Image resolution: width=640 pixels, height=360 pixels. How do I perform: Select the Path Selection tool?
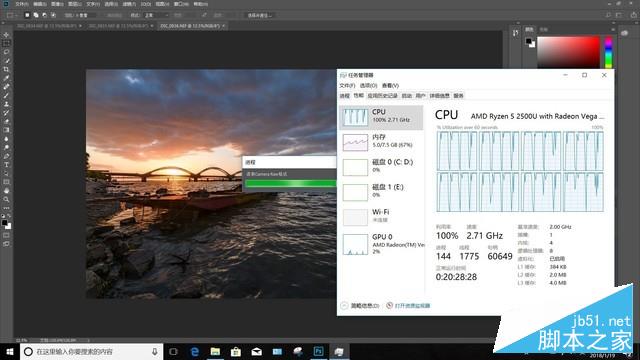point(6,173)
